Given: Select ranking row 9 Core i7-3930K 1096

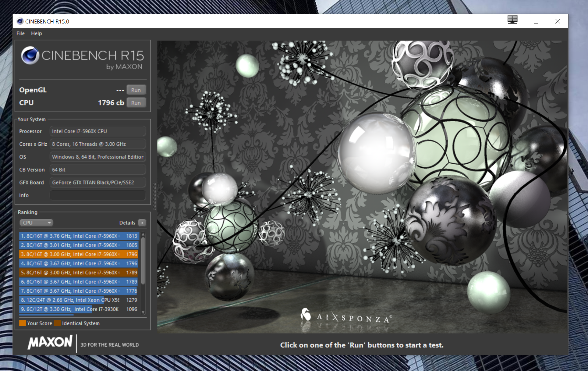Looking at the screenshot, I should [79, 309].
